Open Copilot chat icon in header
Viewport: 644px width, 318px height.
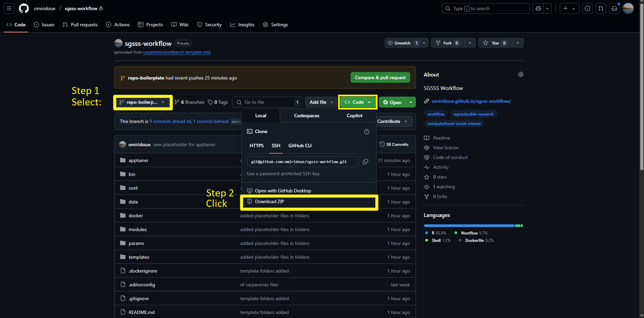538,8
